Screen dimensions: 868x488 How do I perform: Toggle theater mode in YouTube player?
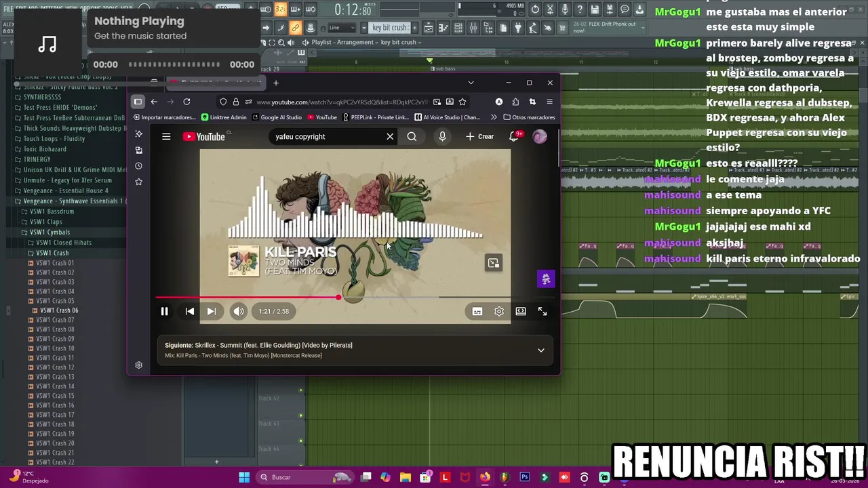pos(521,311)
